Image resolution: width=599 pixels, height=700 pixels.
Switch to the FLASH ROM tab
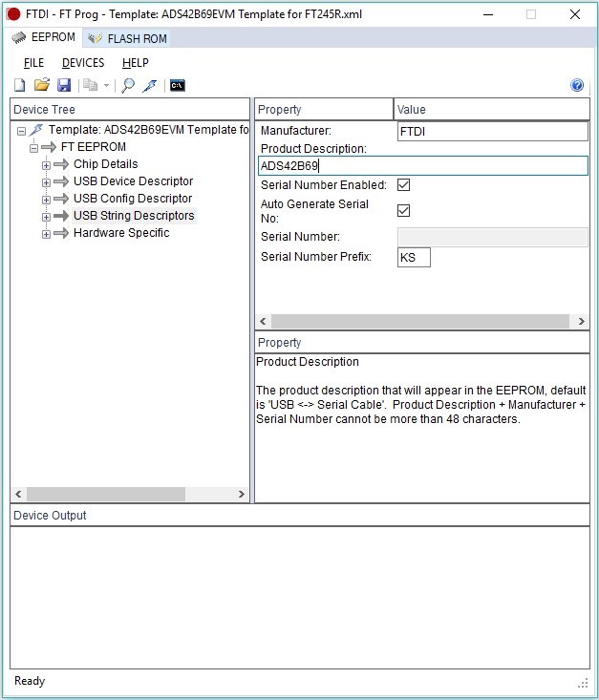pyautogui.click(x=127, y=39)
